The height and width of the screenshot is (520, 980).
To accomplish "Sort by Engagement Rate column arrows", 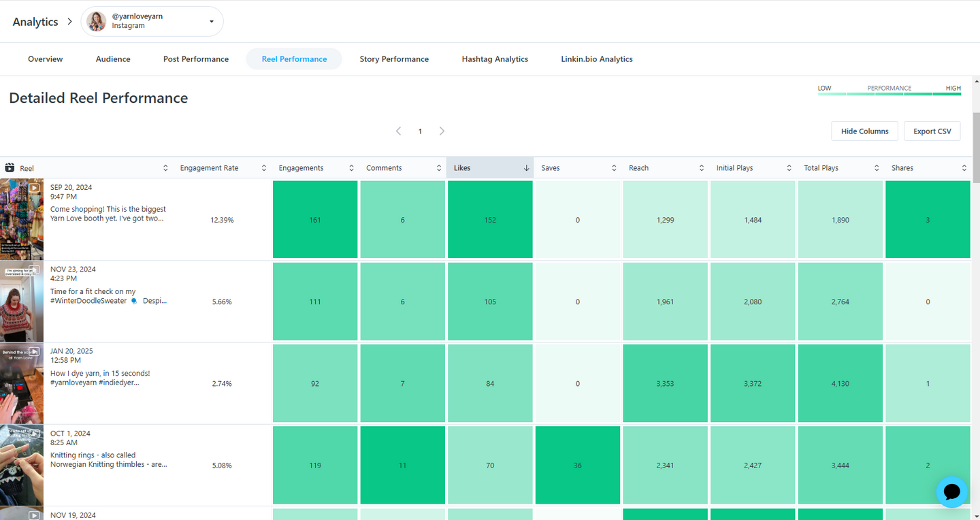I will pyautogui.click(x=263, y=168).
